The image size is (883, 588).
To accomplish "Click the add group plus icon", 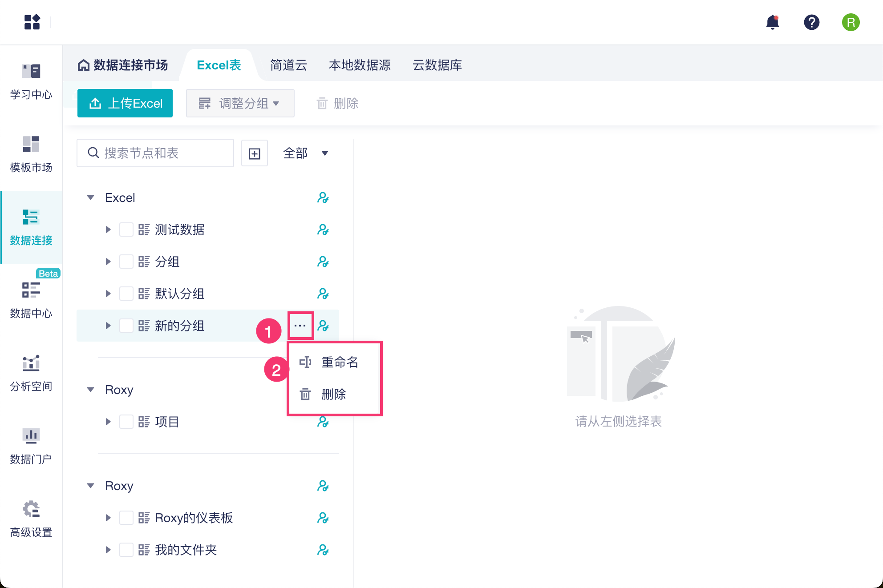I will coord(255,153).
